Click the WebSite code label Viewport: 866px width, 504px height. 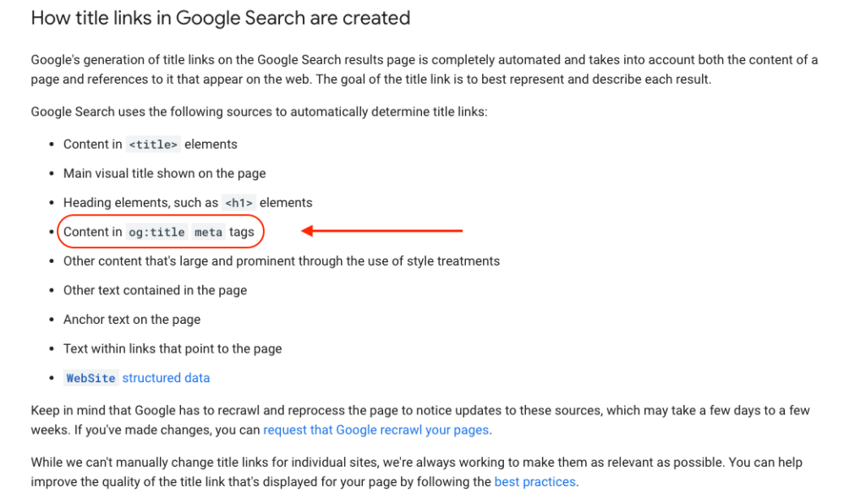(x=91, y=378)
